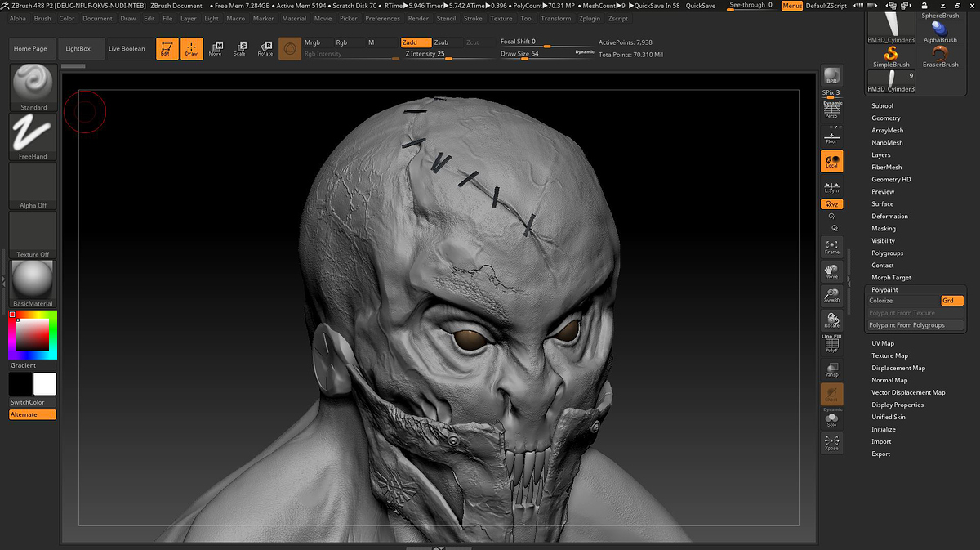Toggle Local symmetry button
The image size is (980, 550).
pos(831,161)
